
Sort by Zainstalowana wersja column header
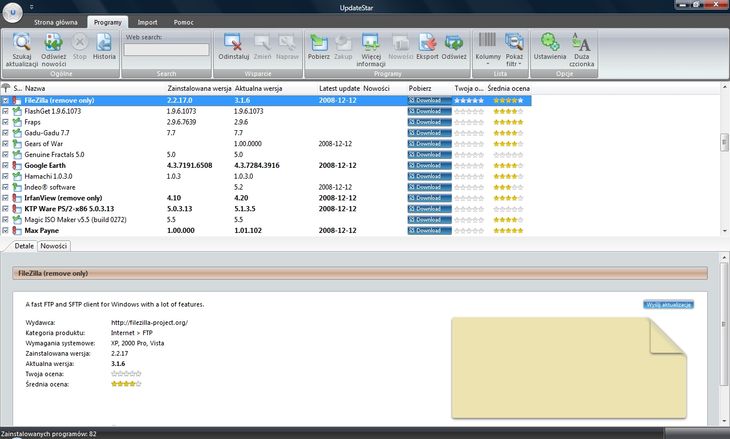tap(199, 88)
